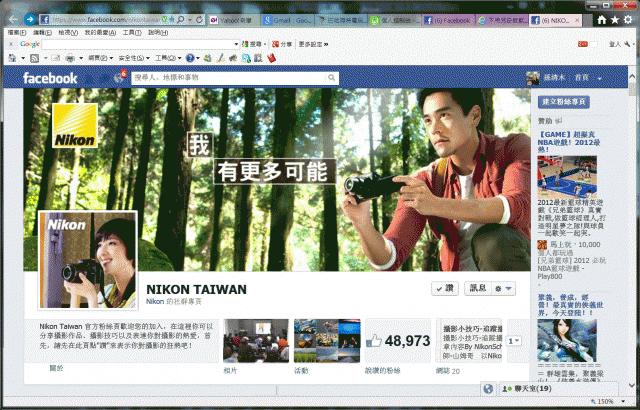The height and width of the screenshot is (410, 640).
Task: Switch to the Gmail tab
Action: click(x=287, y=20)
